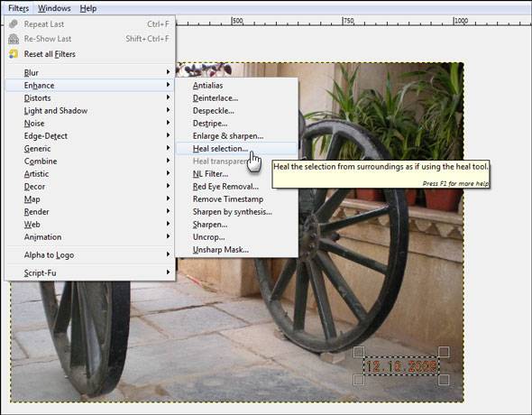Click the 12.10.2008 timestamp in the photo
Screen dimensions: 532x415
(401, 366)
